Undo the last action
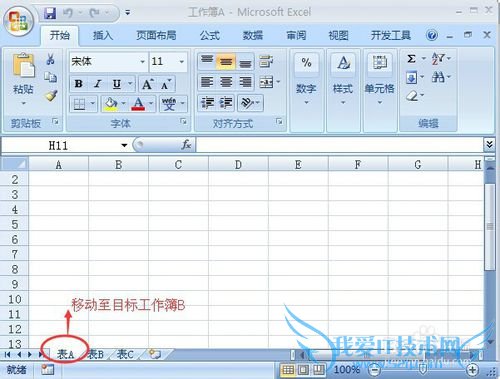Viewport: 500px width, 379px height. click(x=68, y=13)
